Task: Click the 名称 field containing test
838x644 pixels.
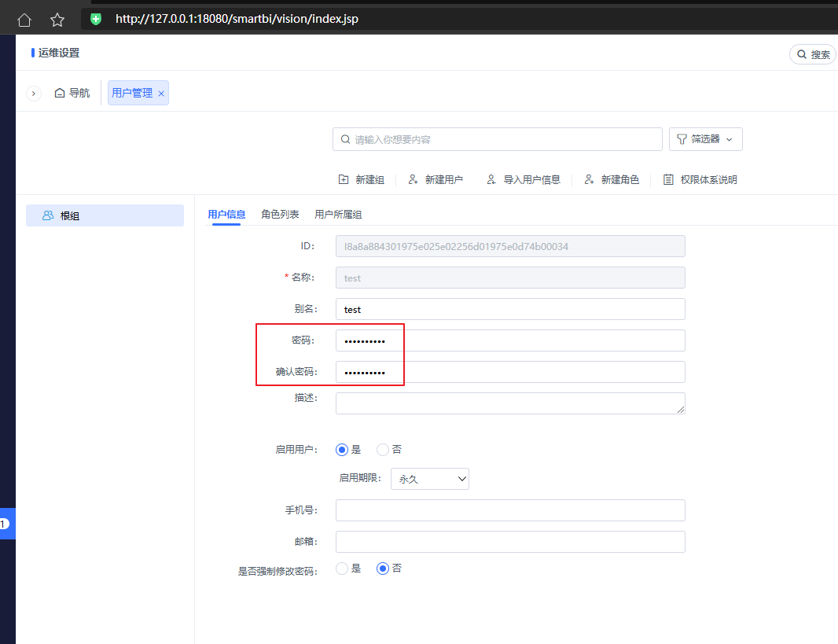Action: tap(510, 278)
